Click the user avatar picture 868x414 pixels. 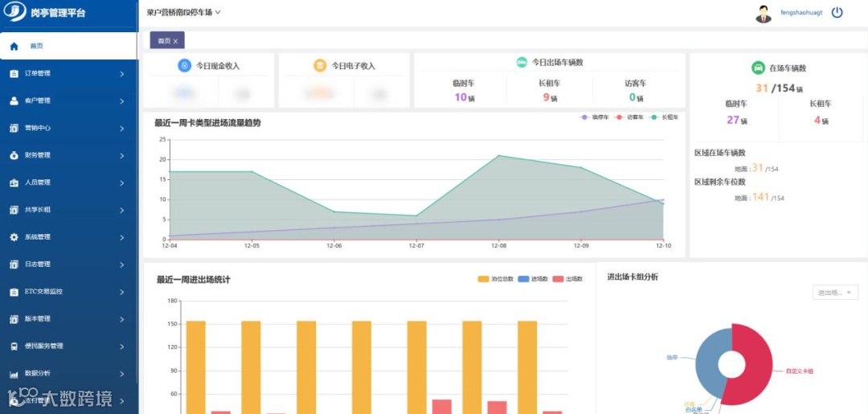[764, 14]
